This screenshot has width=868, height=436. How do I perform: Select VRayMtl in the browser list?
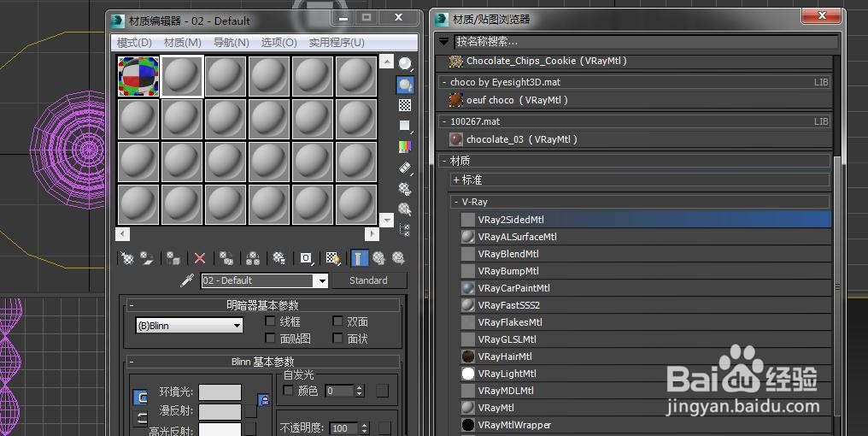tap(646, 408)
